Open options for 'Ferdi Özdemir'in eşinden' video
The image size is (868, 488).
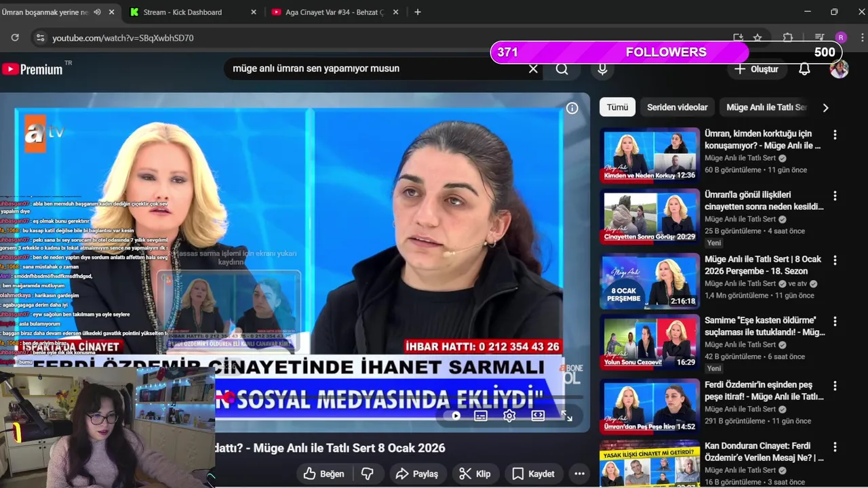click(x=835, y=386)
